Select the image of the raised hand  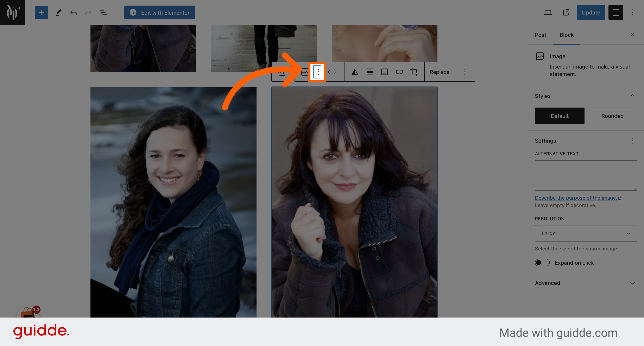point(385,43)
